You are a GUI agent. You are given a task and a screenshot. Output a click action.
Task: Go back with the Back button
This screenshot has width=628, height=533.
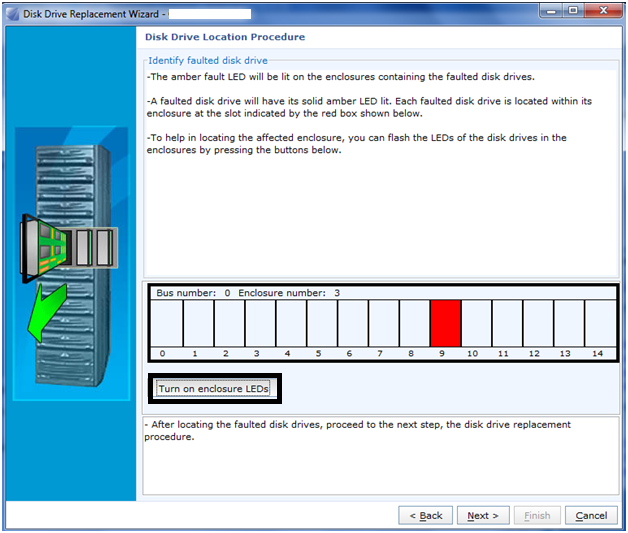click(424, 515)
